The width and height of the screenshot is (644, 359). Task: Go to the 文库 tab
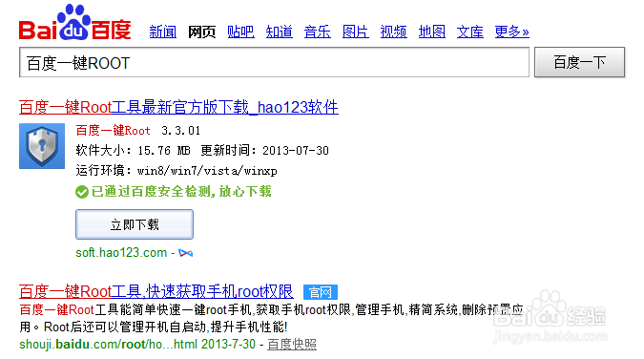pyautogui.click(x=469, y=32)
